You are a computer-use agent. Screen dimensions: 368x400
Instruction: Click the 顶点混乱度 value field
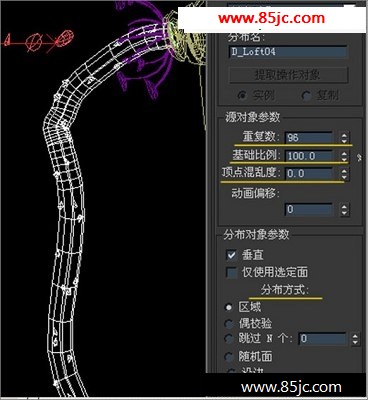coord(309,173)
